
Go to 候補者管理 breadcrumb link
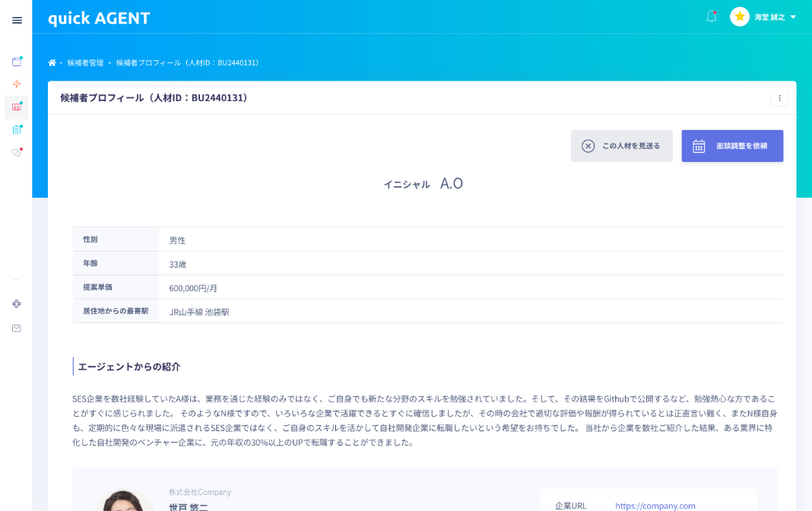85,62
